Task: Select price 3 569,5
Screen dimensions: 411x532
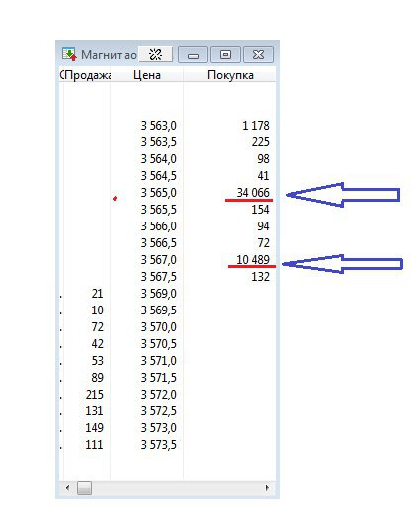Action: (159, 310)
